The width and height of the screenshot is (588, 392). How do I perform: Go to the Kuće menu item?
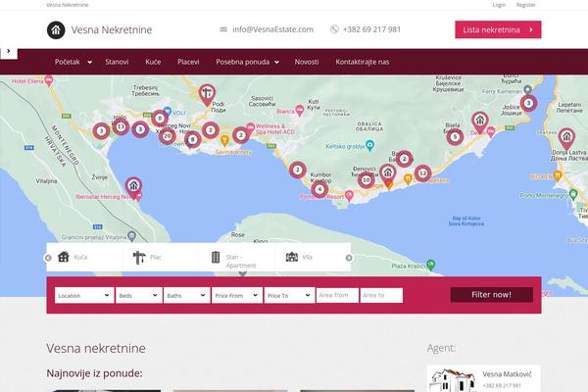[153, 62]
